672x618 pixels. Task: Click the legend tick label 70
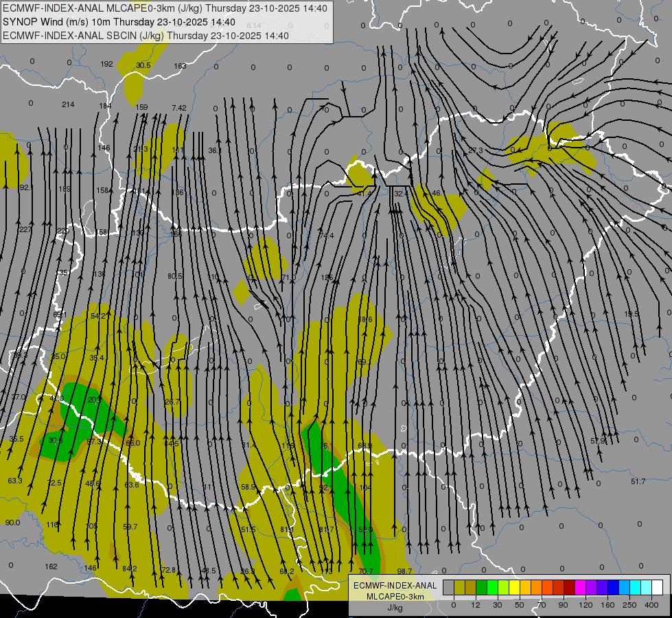542,605
